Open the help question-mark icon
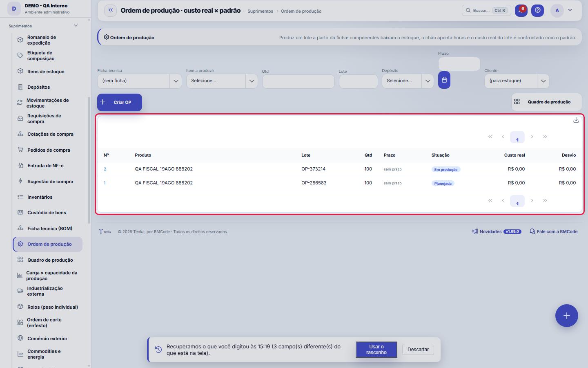 click(x=538, y=11)
